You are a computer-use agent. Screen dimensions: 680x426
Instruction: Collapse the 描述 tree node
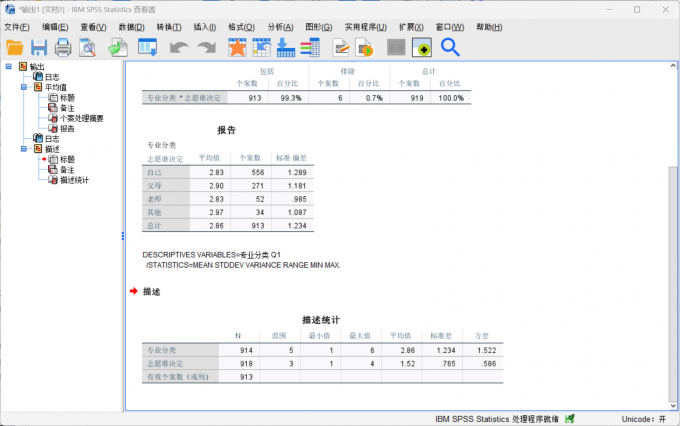click(23, 149)
